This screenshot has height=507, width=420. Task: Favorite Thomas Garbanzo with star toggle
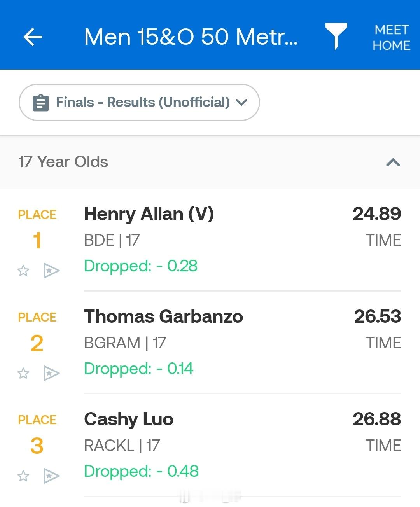pyautogui.click(x=23, y=373)
